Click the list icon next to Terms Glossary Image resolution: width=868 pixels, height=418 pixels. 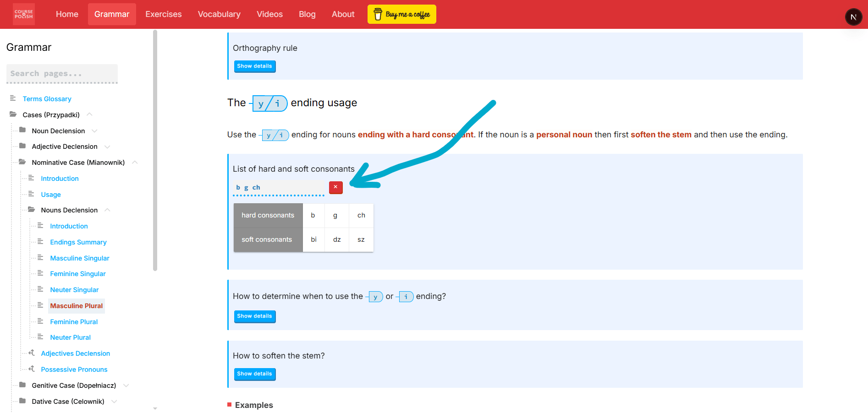pyautogui.click(x=12, y=98)
